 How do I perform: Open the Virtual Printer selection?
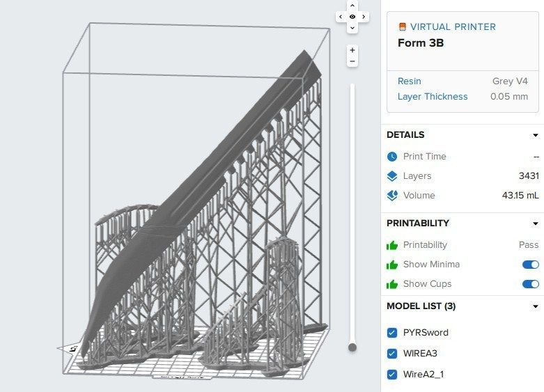coord(451,27)
